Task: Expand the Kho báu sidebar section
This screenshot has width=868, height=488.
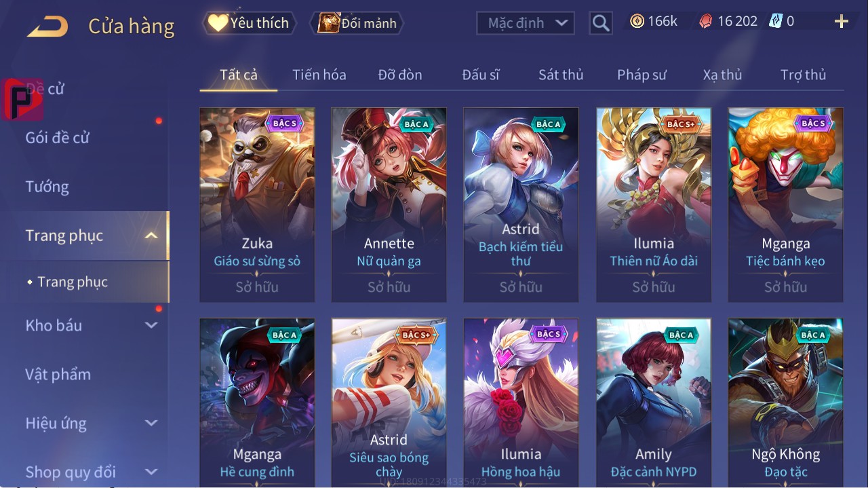Action: point(151,325)
